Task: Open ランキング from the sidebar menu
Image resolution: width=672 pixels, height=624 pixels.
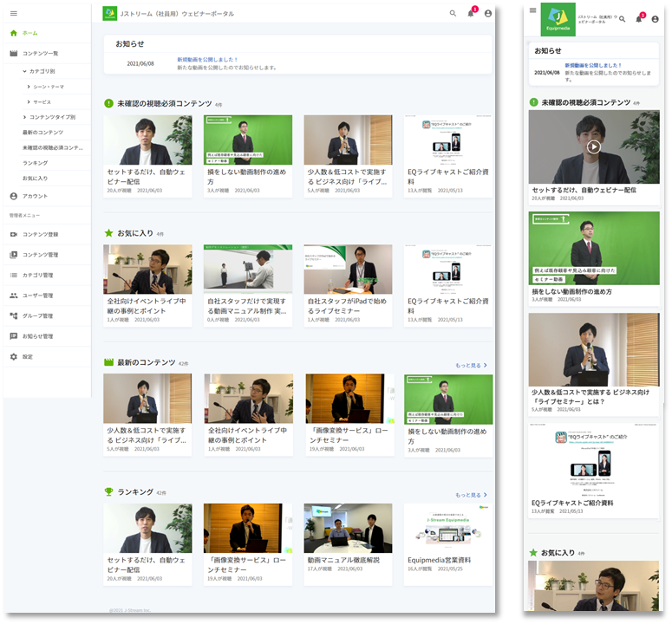Action: pos(35,163)
